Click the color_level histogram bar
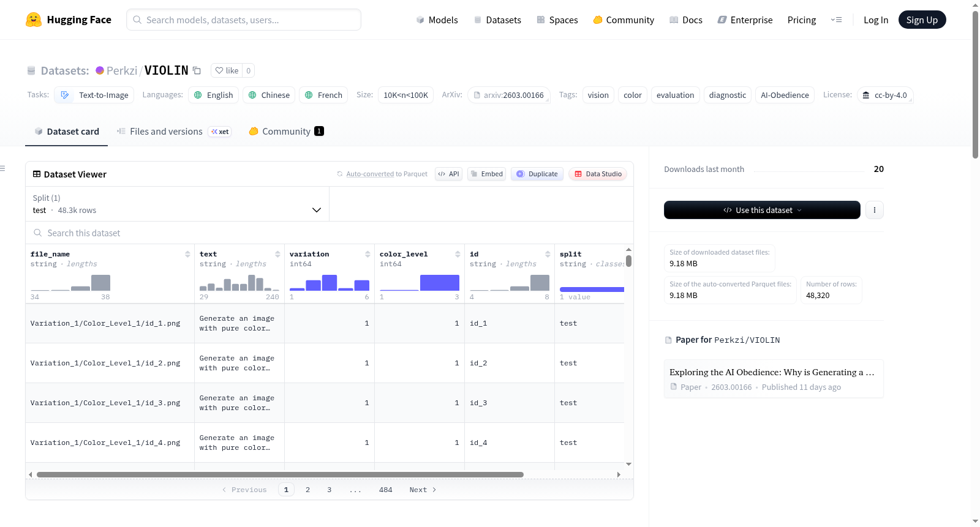 click(x=440, y=283)
